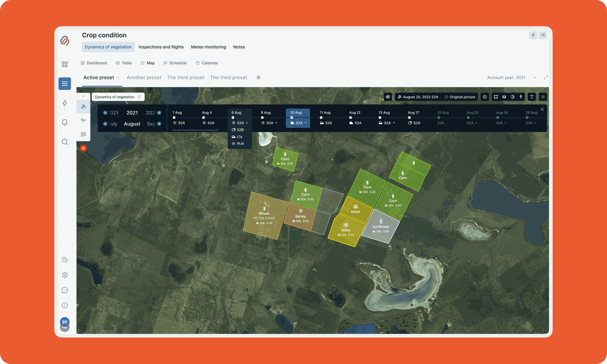607x364 pixels.
Task: Toggle the text labels T button
Action: click(532, 97)
